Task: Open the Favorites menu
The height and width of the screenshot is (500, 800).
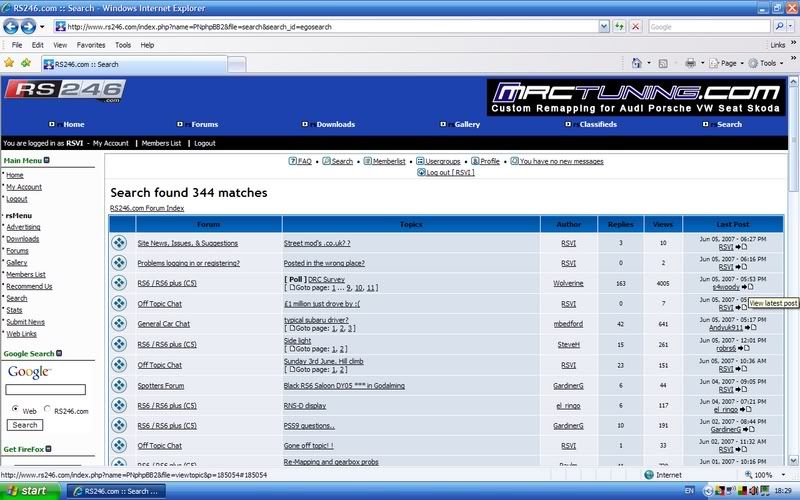Action: coord(91,45)
